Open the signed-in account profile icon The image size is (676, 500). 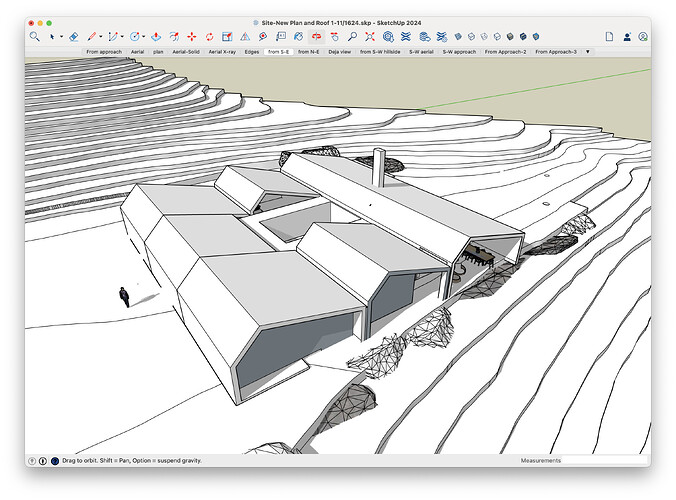(643, 37)
